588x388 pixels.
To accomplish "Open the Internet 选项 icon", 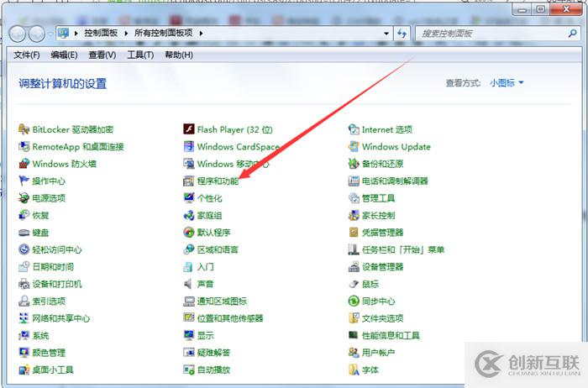I will pos(354,129).
